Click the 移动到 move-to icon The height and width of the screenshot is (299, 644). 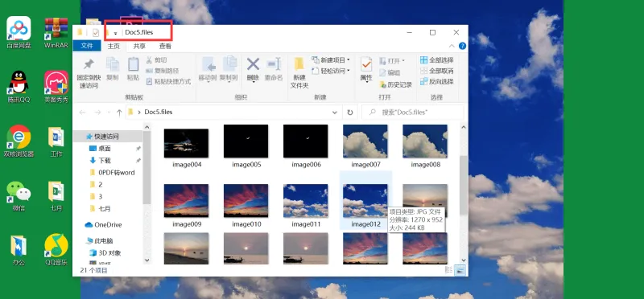[x=208, y=64]
